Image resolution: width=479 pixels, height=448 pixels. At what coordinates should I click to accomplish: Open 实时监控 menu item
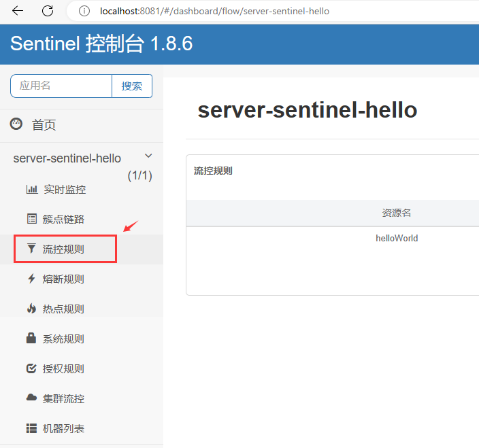pos(65,190)
